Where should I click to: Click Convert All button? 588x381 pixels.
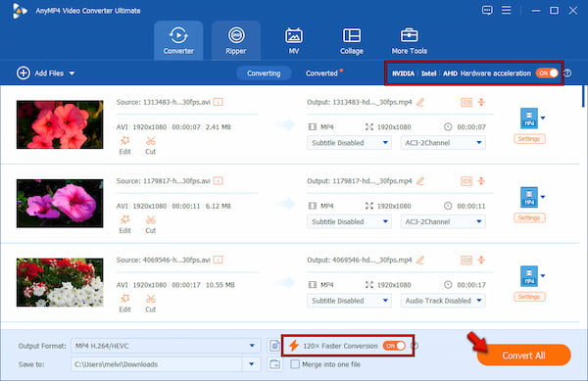point(523,356)
